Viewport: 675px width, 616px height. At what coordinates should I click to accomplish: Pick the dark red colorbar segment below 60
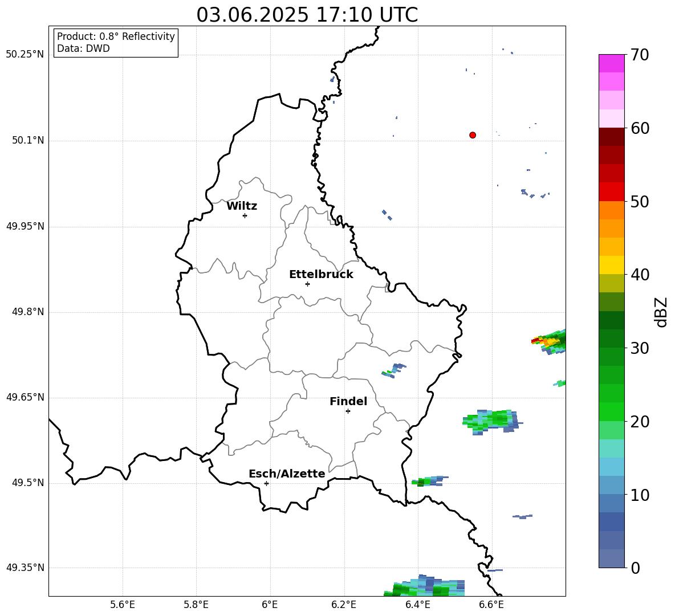click(x=611, y=137)
